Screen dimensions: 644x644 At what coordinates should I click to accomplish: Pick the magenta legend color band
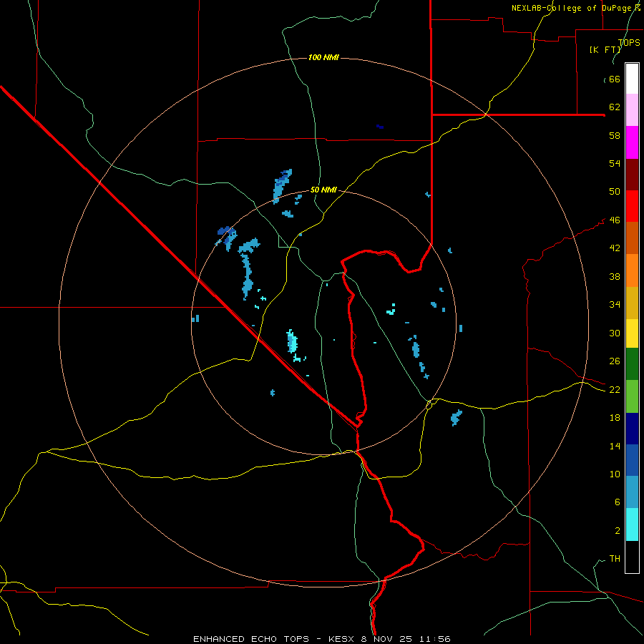point(632,142)
